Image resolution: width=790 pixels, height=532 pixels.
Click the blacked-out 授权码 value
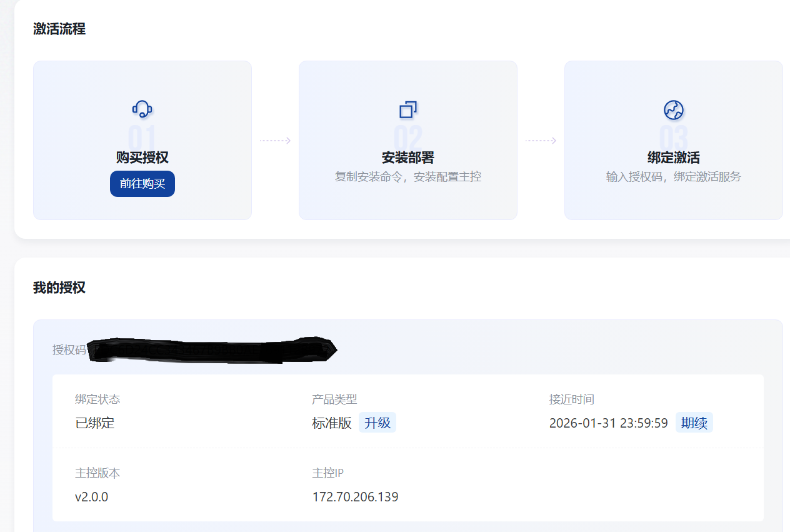[x=211, y=350]
